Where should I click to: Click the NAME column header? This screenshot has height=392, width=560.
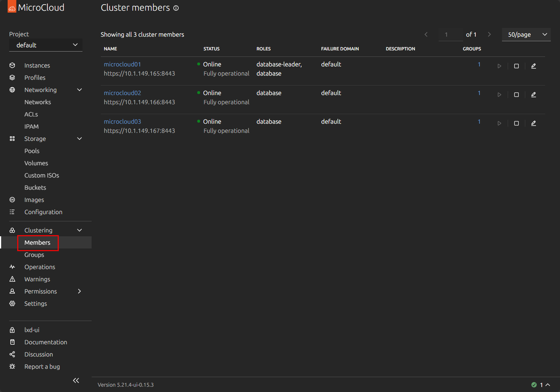click(x=110, y=49)
